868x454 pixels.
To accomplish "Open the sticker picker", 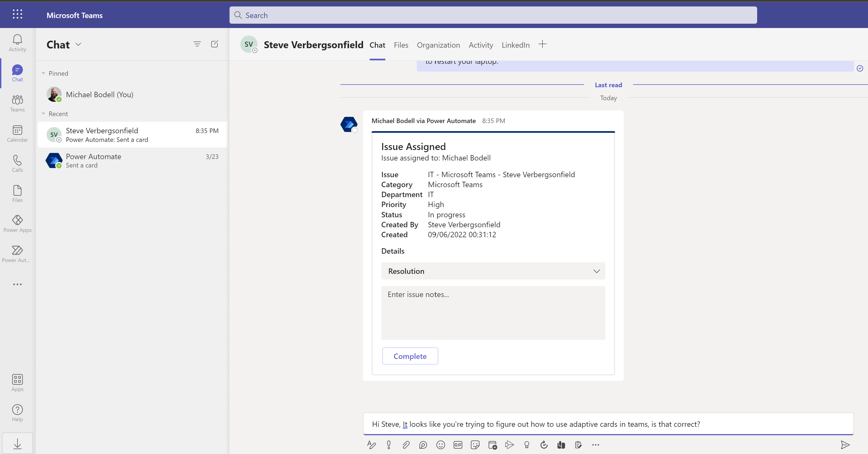I will click(x=475, y=445).
